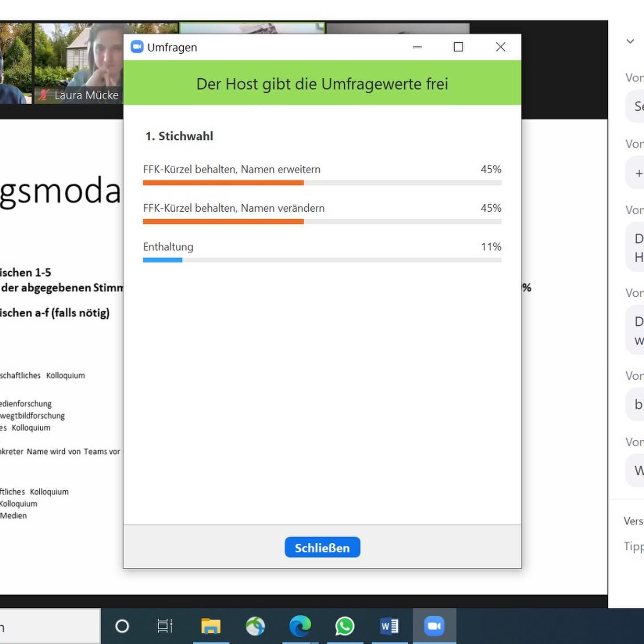Image resolution: width=644 pixels, height=644 pixels.
Task: Select Laura Mücke's video thumbnail
Action: click(x=78, y=63)
